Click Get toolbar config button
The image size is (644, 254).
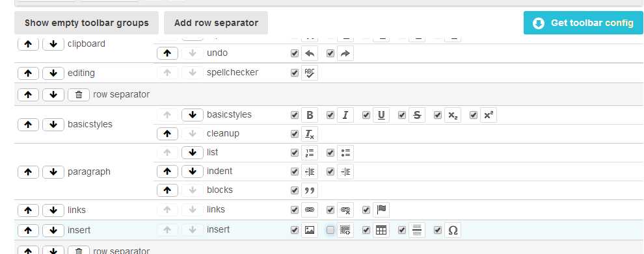pyautogui.click(x=584, y=23)
